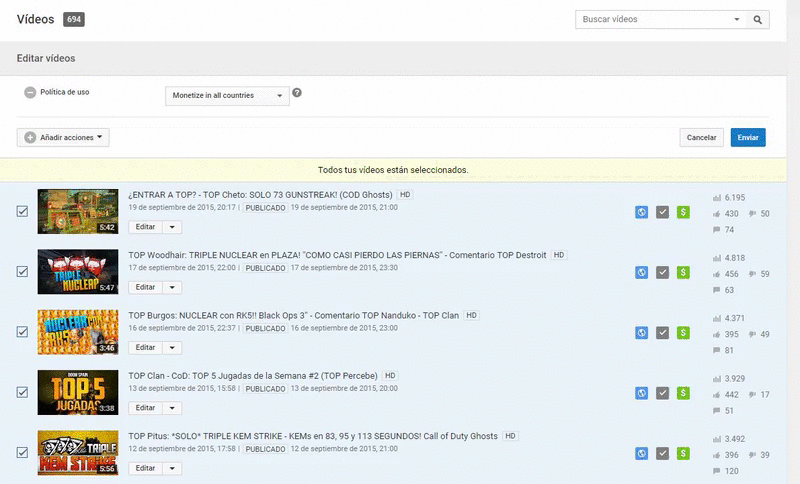Remove Política de uso with minus icon
The width and height of the screenshot is (800, 484).
click(x=30, y=92)
